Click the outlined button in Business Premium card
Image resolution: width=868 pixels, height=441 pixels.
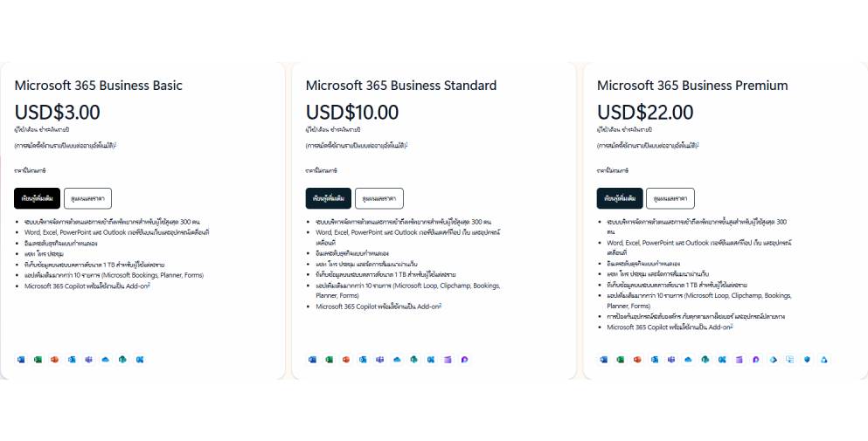coord(670,198)
